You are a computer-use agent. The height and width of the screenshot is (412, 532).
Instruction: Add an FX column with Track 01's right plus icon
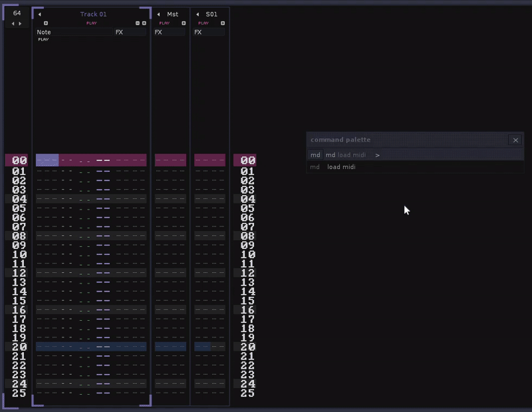tap(144, 23)
